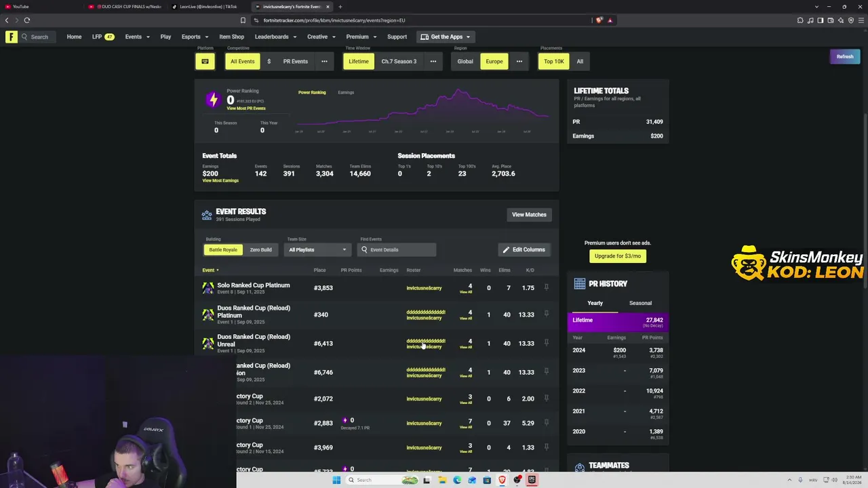Image resolution: width=868 pixels, height=488 pixels.
Task: Pin the event row placed #2,883
Action: (546, 423)
